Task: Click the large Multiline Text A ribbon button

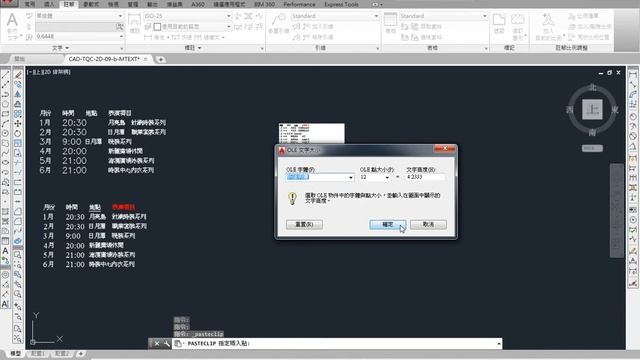Action: click(12, 25)
